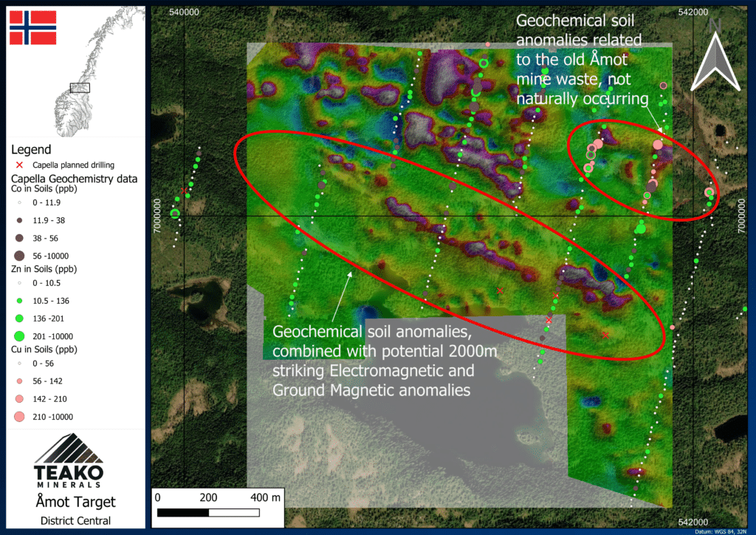This screenshot has width=756, height=535.
Task: Click the "Åmot Target" title text
Action: pyautogui.click(x=76, y=502)
